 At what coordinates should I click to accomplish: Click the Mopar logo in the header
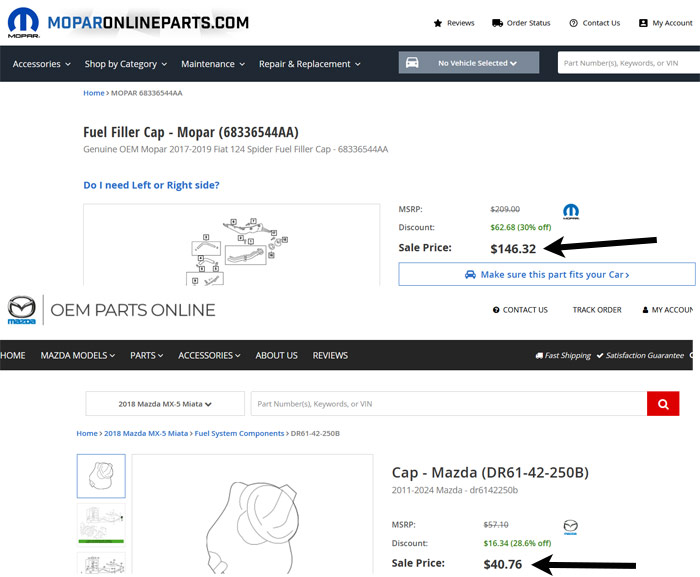click(x=23, y=22)
